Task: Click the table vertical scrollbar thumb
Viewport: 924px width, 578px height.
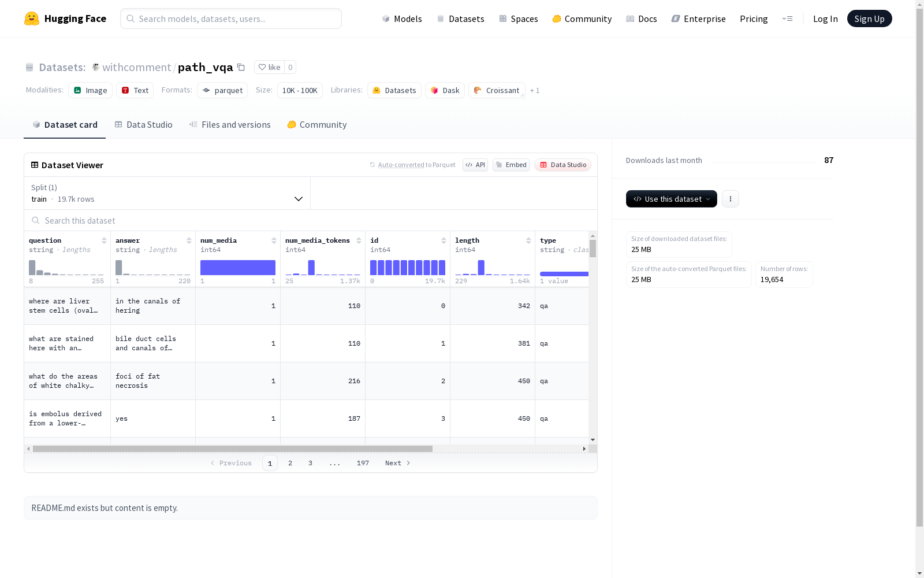Action: [x=593, y=249]
